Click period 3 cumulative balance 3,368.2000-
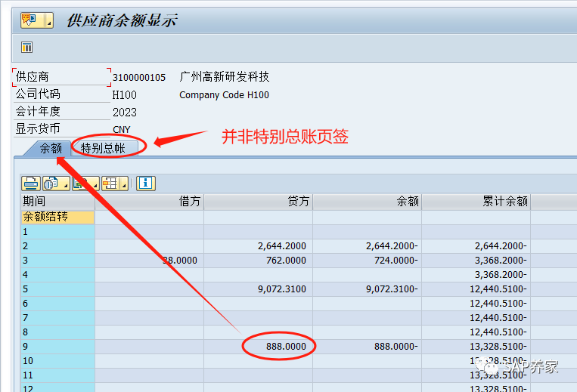 (501, 261)
